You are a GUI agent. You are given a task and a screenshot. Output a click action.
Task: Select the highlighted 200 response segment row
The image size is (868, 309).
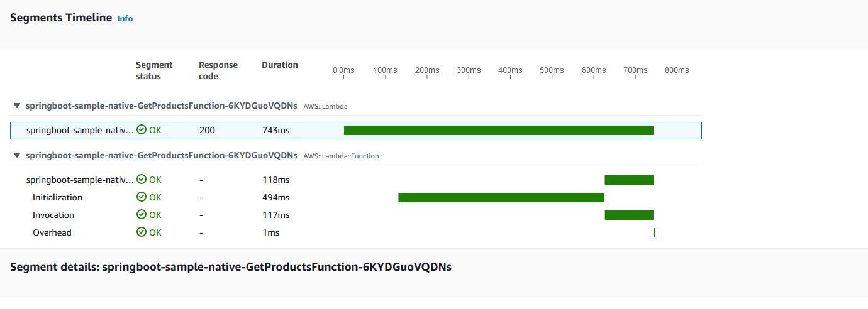point(356,130)
